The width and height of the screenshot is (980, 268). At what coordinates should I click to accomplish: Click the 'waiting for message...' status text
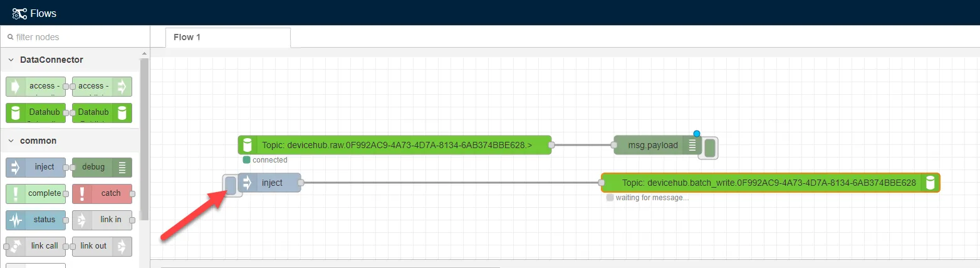click(652, 198)
